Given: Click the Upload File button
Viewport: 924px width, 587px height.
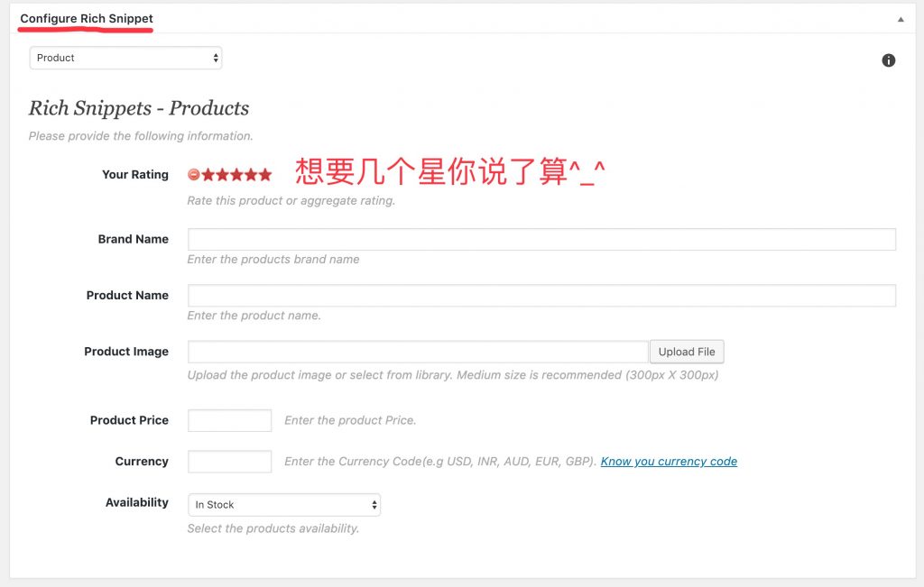Looking at the screenshot, I should pos(687,352).
